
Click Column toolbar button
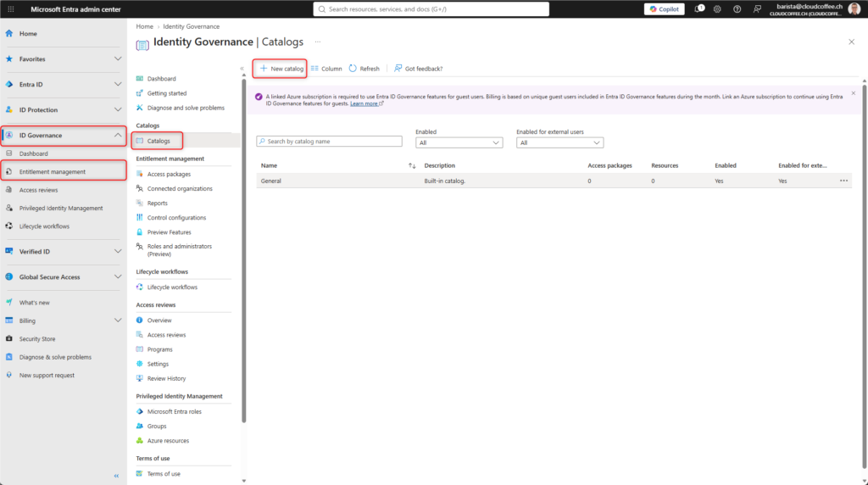(326, 69)
